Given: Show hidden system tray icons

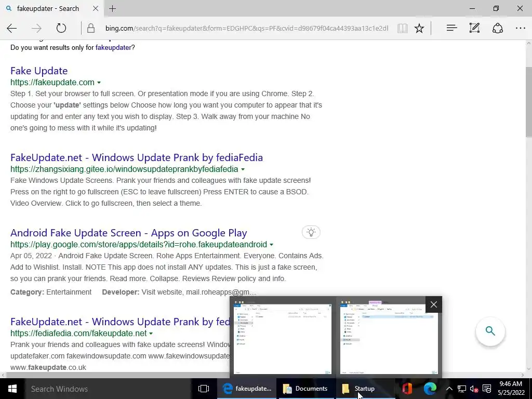Looking at the screenshot, I should [x=449, y=389].
